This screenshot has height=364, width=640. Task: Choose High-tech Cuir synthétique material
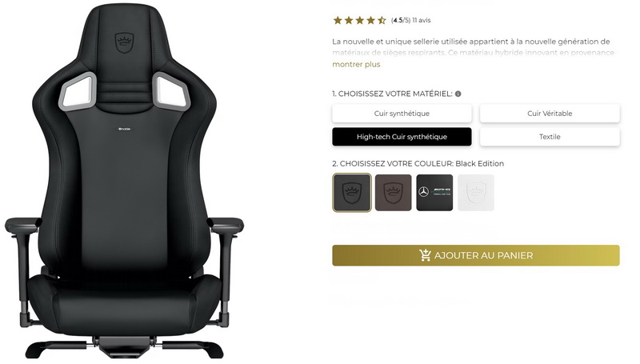click(402, 137)
